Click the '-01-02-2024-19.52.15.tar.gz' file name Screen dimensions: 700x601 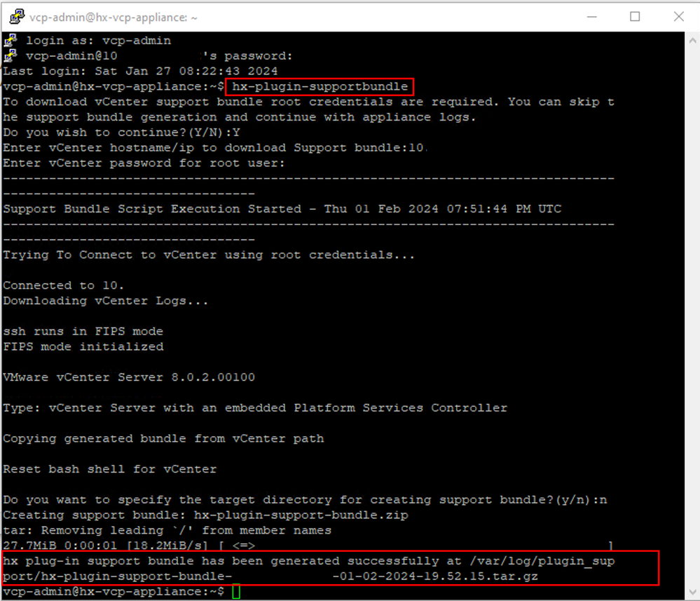coord(435,576)
